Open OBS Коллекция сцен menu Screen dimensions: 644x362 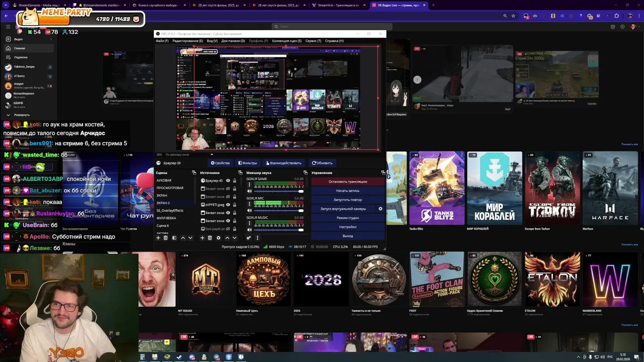286,41
